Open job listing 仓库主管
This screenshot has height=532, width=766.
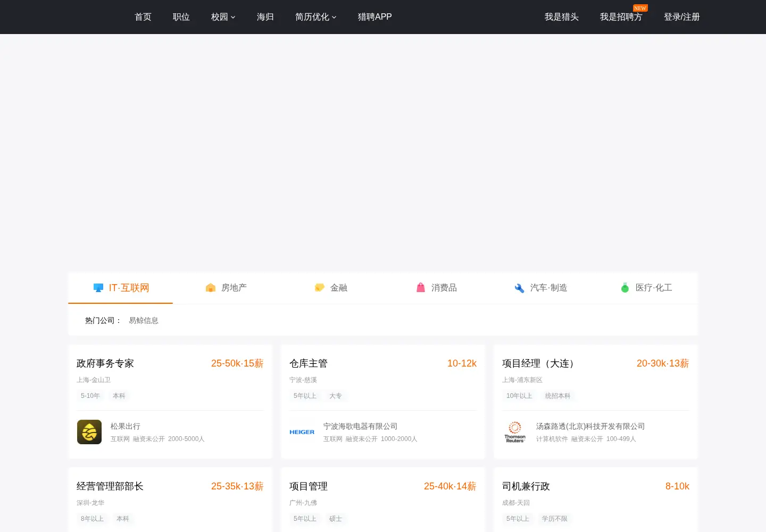pyautogui.click(x=309, y=363)
